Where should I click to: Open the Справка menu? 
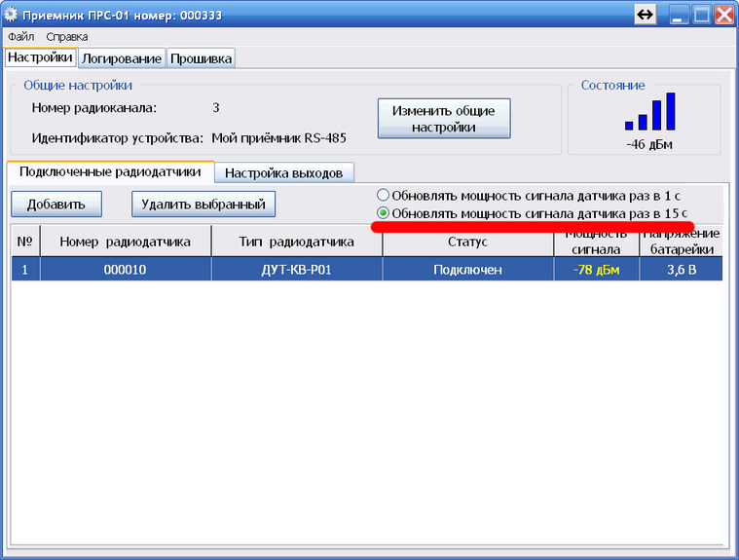tap(66, 37)
